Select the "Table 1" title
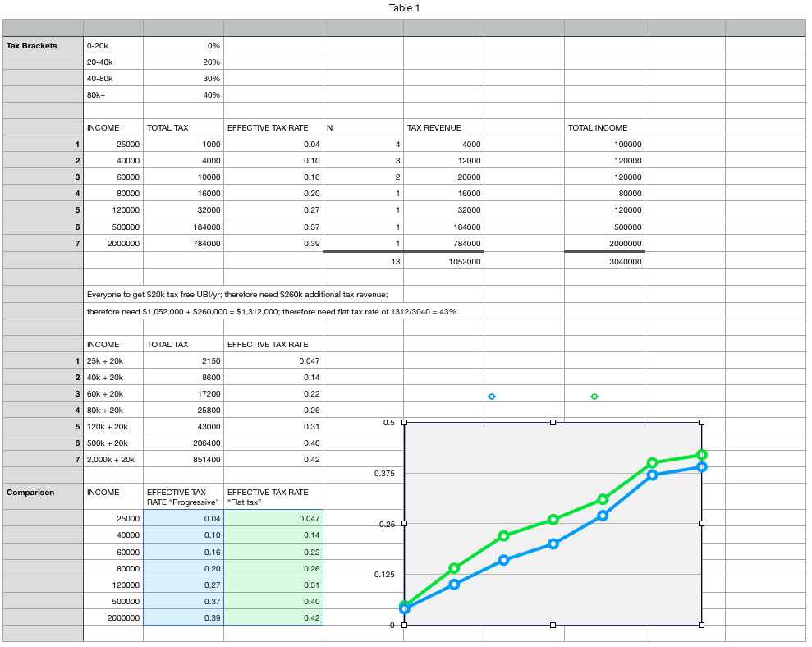This screenshot has width=812, height=647. [x=405, y=8]
